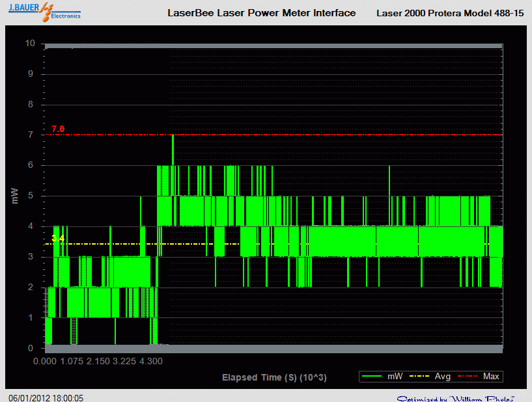532x402 pixels.
Task: Select the Laser 2000 Protera Model 488-15 header
Action: [449, 12]
